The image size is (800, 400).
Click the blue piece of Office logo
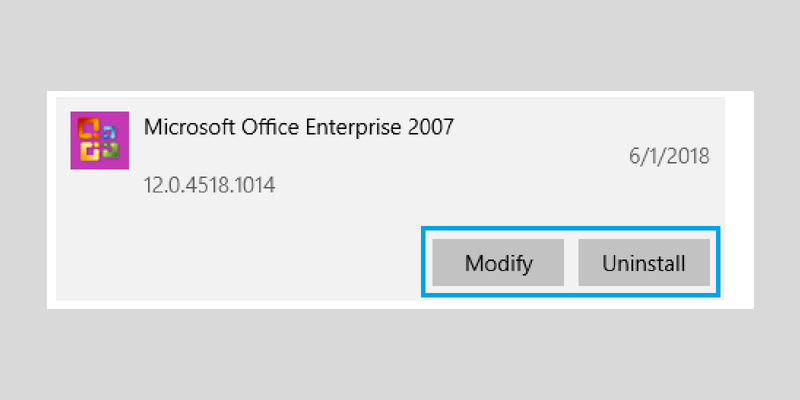(x=109, y=132)
